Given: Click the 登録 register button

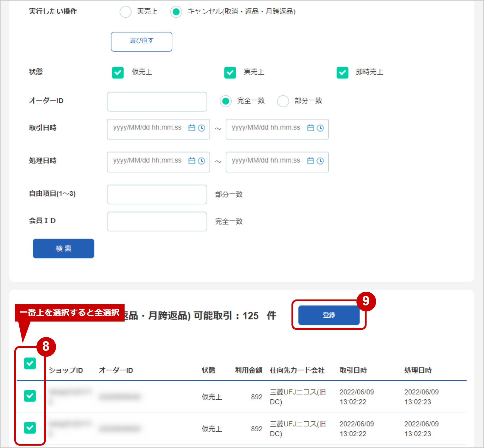Looking at the screenshot, I should [x=329, y=315].
